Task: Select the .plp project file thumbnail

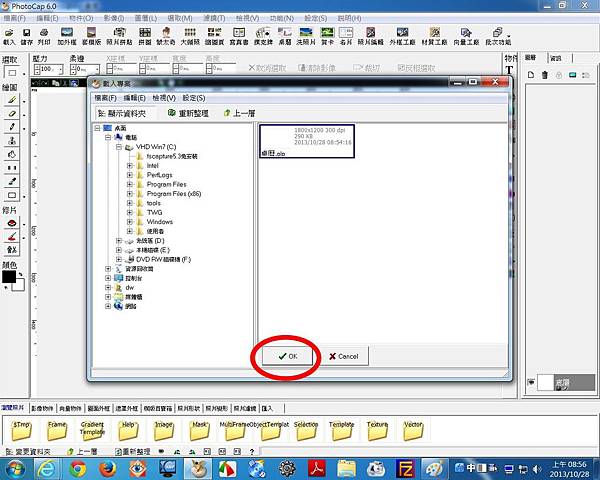Action: point(307,141)
